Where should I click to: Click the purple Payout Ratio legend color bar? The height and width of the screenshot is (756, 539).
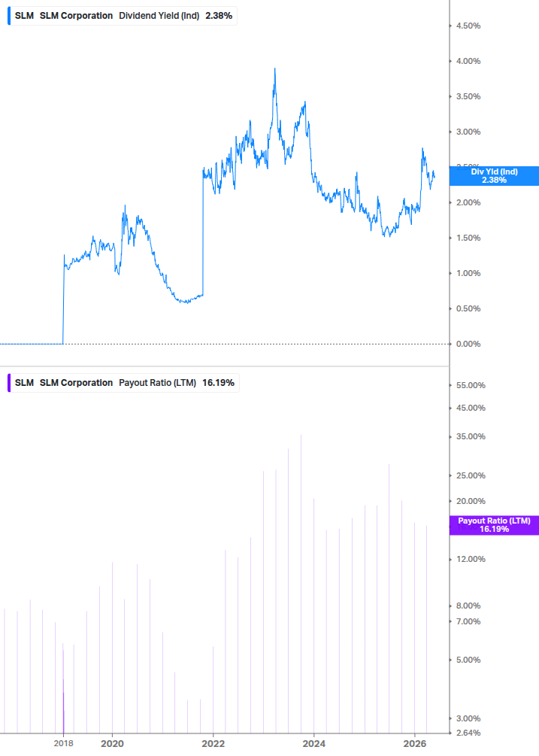pos(9,383)
